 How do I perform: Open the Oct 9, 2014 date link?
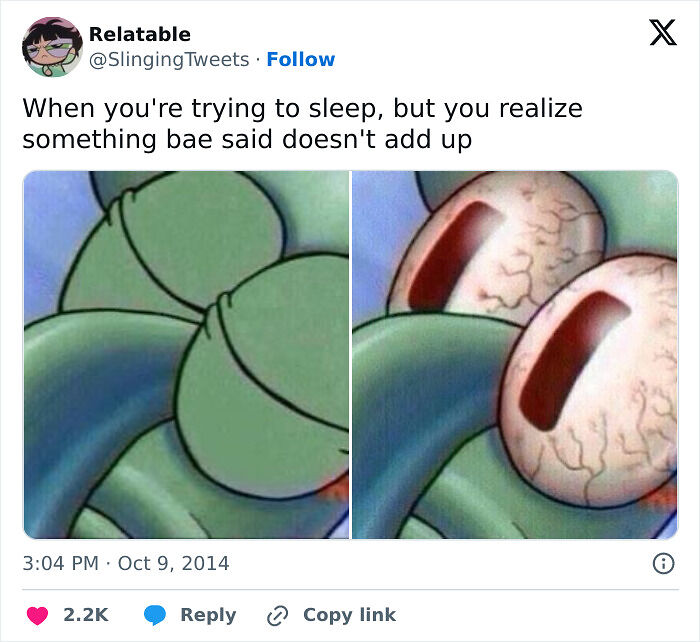[x=173, y=563]
